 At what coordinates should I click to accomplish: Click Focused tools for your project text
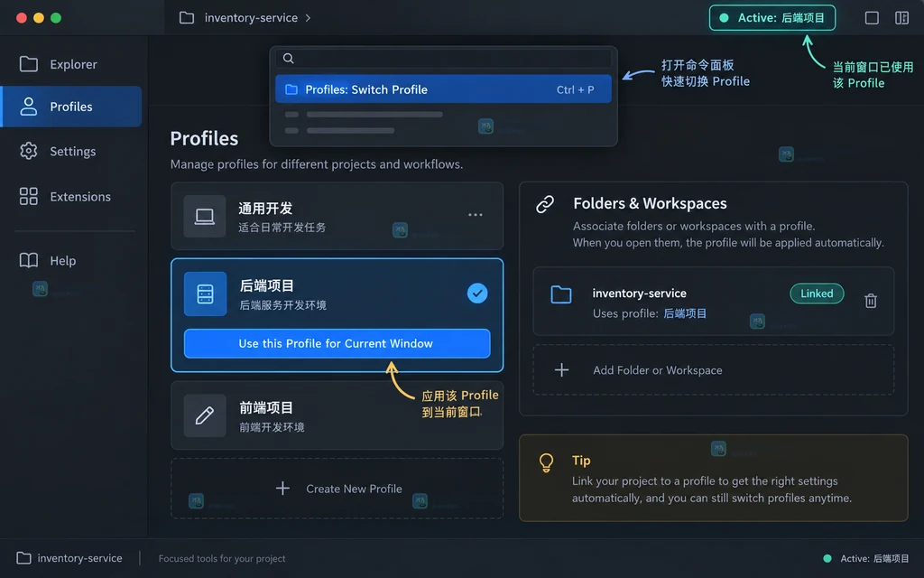(x=222, y=558)
